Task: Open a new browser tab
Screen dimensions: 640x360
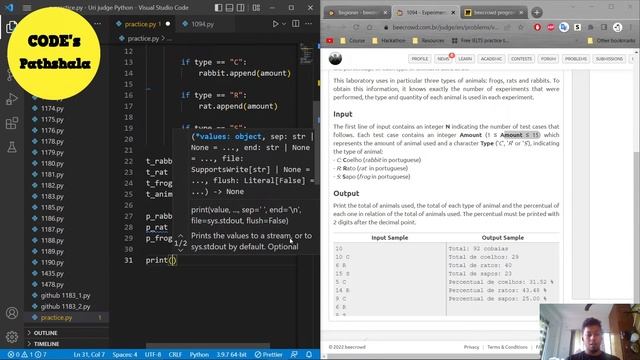Action: click(x=536, y=13)
